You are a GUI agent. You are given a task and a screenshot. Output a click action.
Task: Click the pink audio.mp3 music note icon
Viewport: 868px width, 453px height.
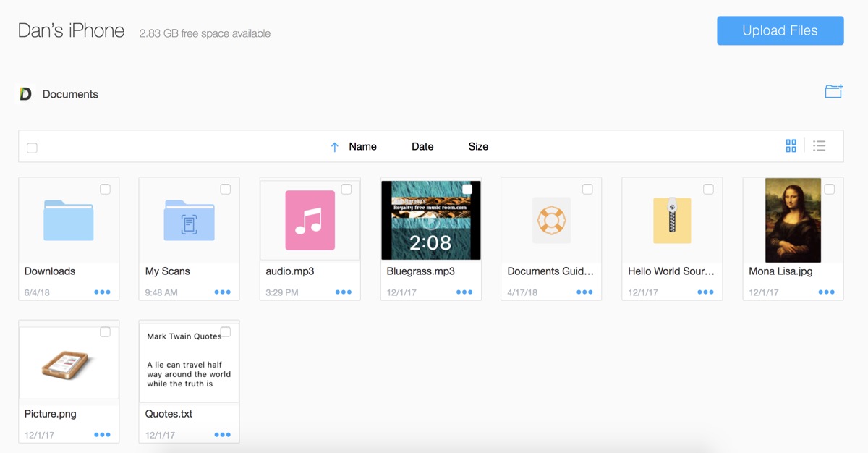click(x=310, y=220)
